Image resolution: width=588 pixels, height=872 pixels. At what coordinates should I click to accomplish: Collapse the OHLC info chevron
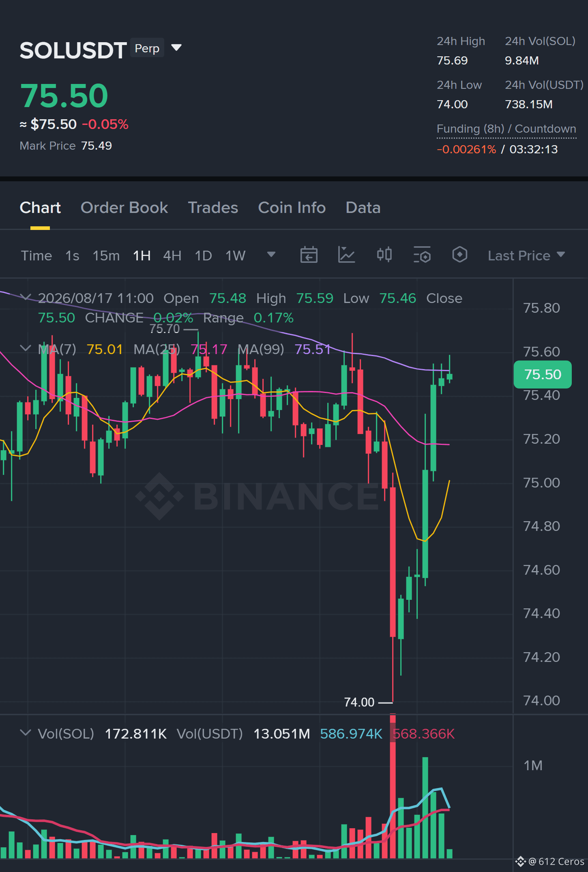pyautogui.click(x=25, y=298)
